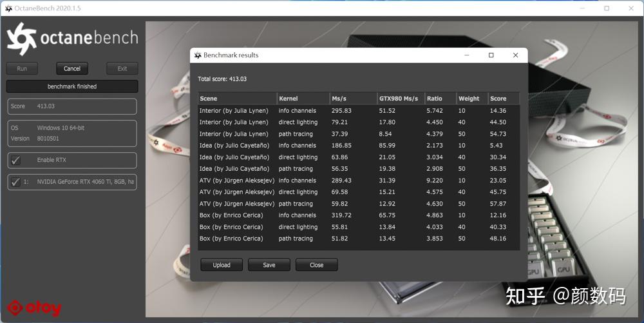Select Interior info channels row scene cell

(x=234, y=110)
